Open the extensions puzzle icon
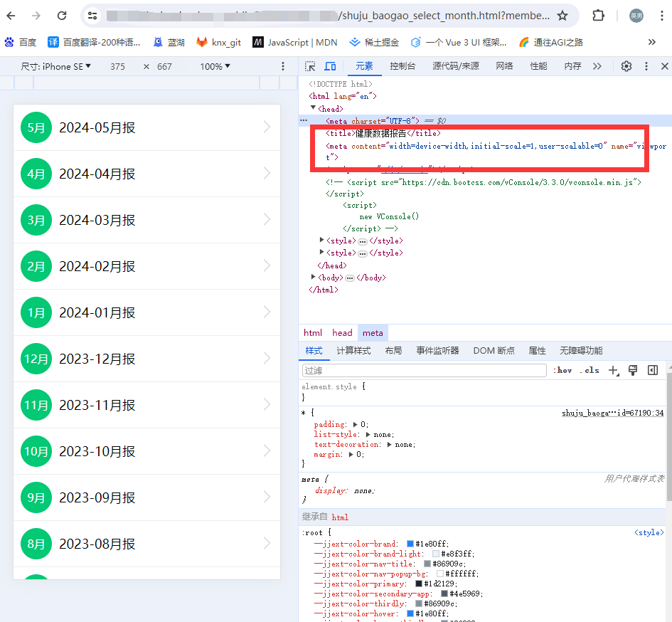Image resolution: width=672 pixels, height=622 pixels. click(x=598, y=16)
